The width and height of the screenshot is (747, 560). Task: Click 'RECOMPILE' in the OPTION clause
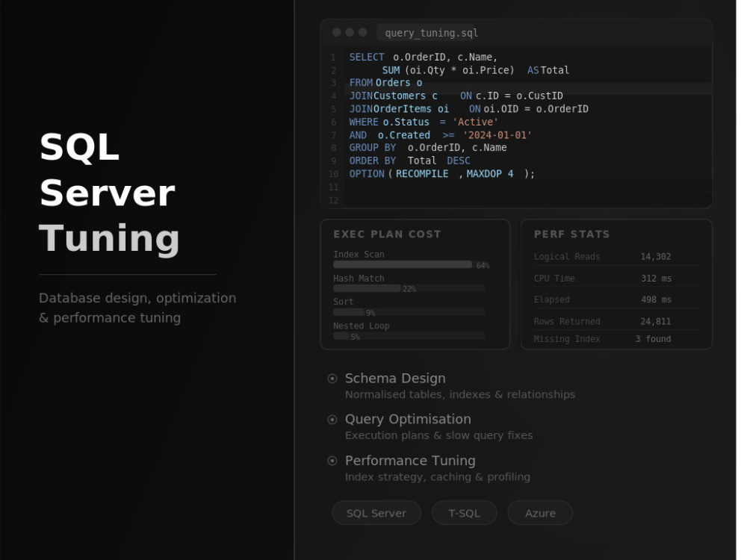[x=422, y=174]
